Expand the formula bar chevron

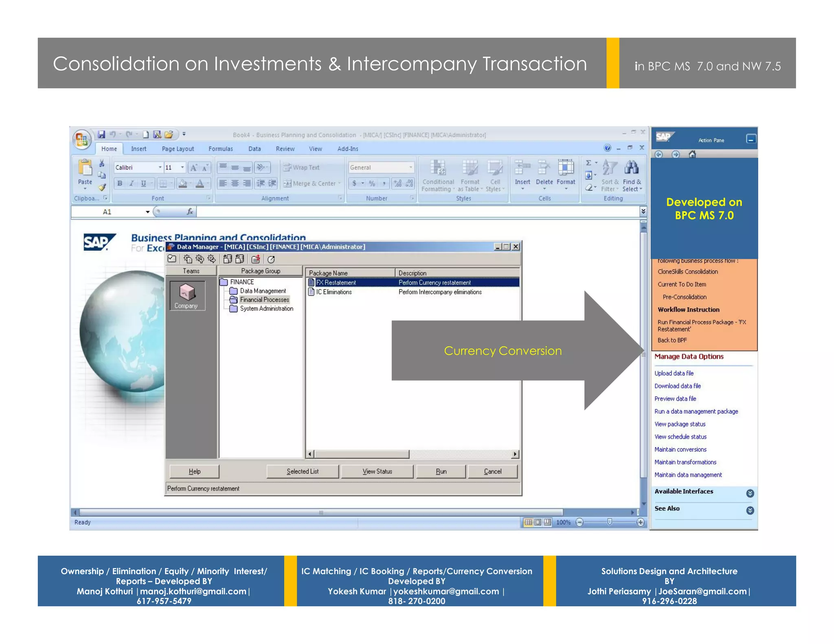click(643, 211)
